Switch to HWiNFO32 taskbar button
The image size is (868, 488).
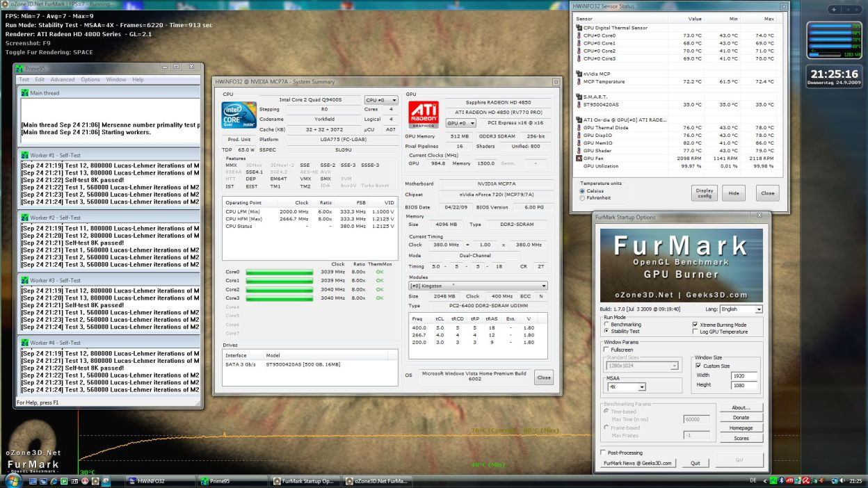pyautogui.click(x=160, y=481)
